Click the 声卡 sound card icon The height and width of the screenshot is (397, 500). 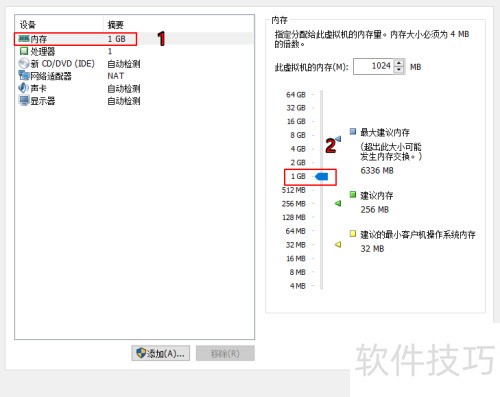pyautogui.click(x=23, y=88)
